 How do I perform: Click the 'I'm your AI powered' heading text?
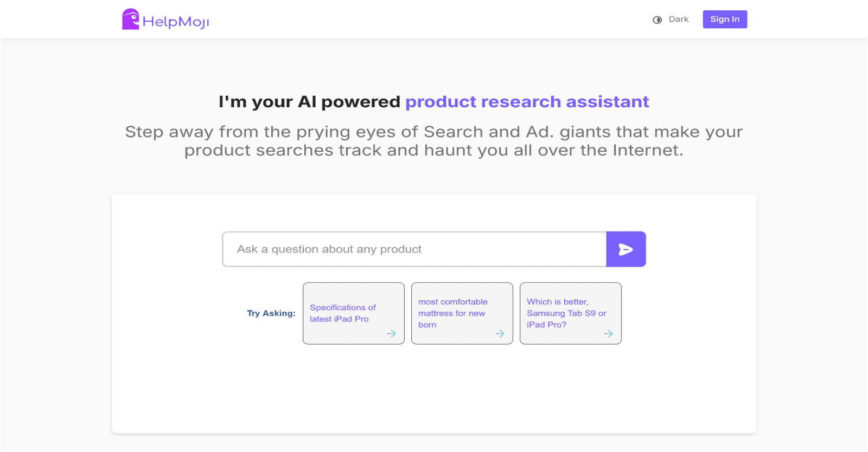[309, 102]
